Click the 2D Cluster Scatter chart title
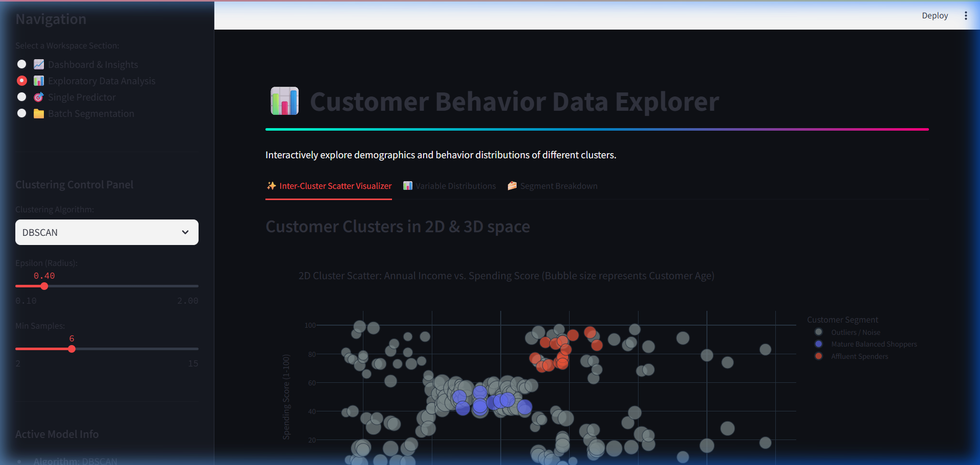980x465 pixels. [506, 276]
